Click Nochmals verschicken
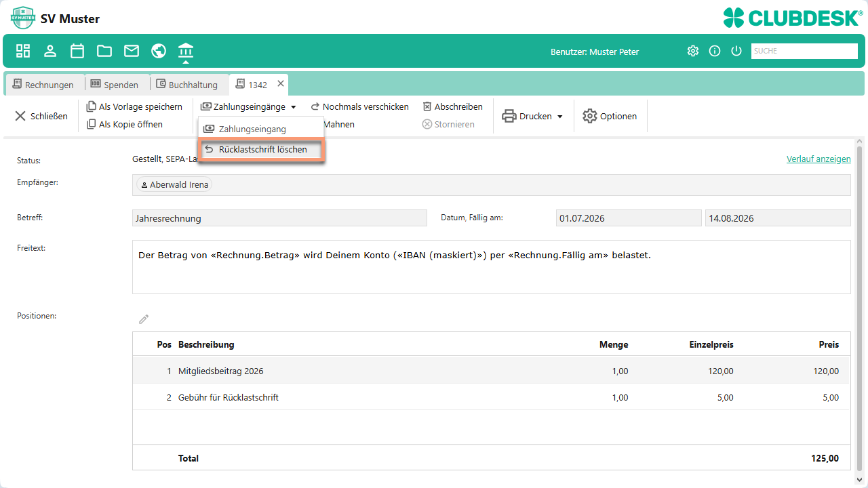 coord(360,106)
